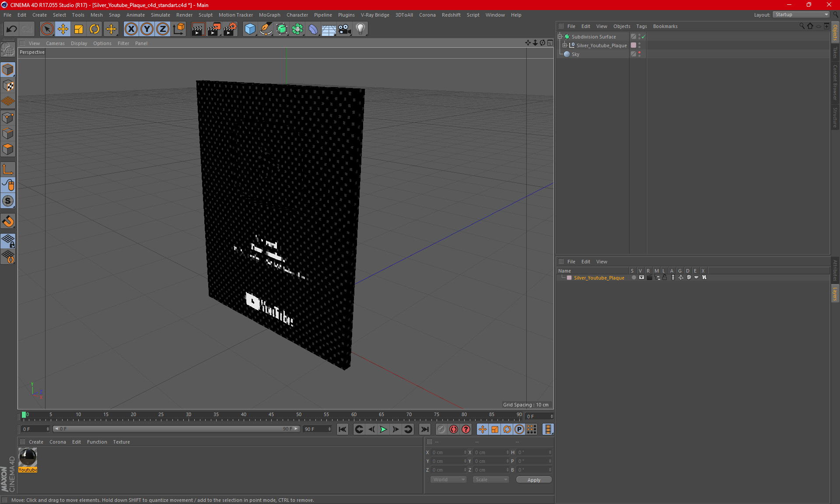The height and width of the screenshot is (504, 840).
Task: Toggle layer visibility eye for Silver_Youtube_Plaque
Action: tap(641, 277)
